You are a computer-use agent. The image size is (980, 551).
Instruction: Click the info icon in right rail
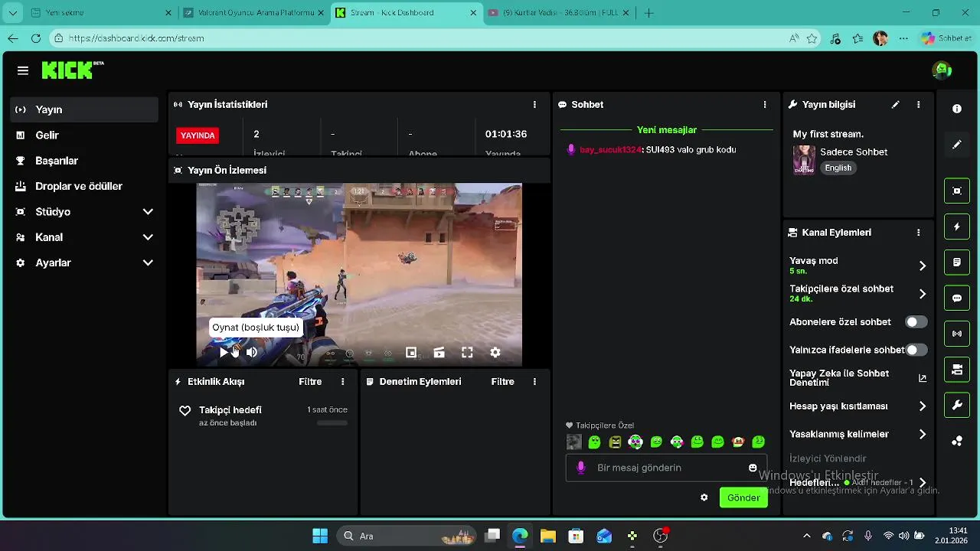(957, 109)
